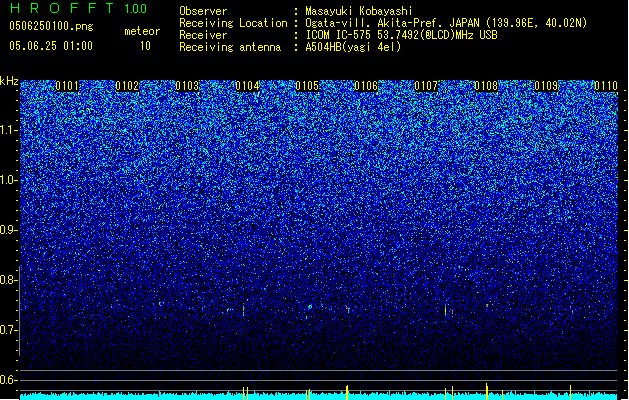
Task: Click time marker 0105 on spectrogram
Action: 307,86
